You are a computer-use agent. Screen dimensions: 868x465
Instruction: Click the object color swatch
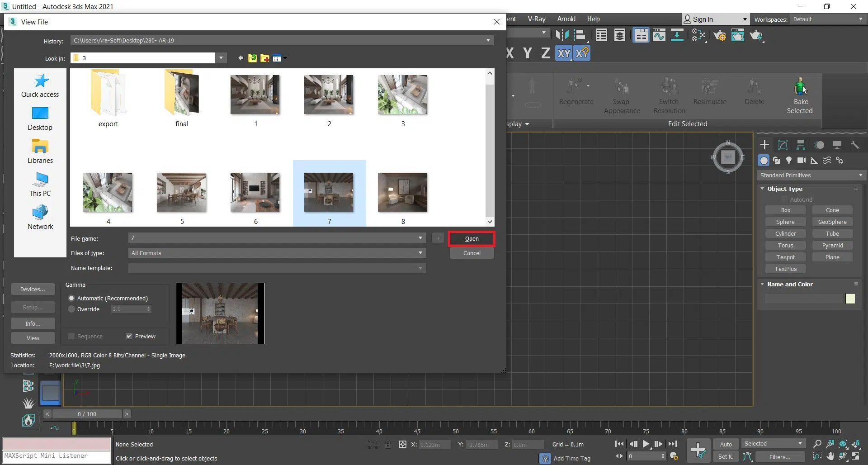[850, 299]
